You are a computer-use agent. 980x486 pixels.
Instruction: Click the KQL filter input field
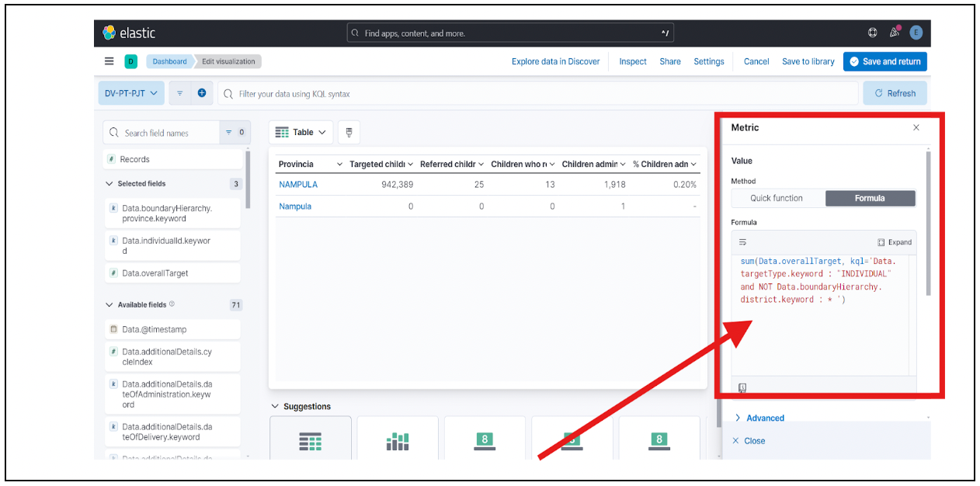coord(536,94)
